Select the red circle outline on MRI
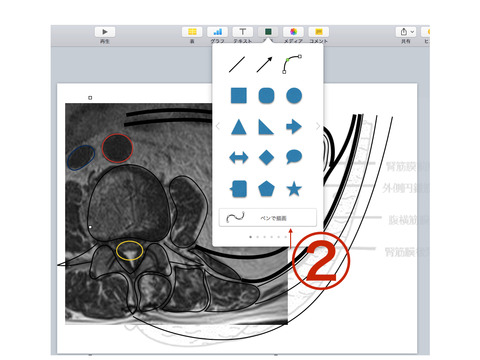 117,148
